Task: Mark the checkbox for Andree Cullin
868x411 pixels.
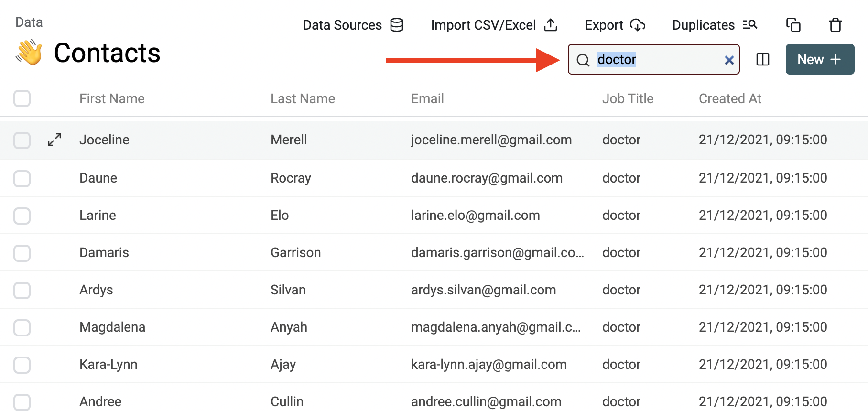Action: [22, 402]
